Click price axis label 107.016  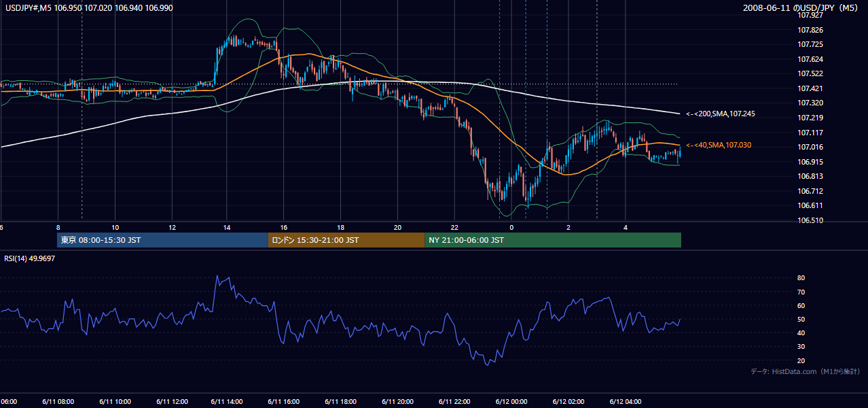pos(811,147)
